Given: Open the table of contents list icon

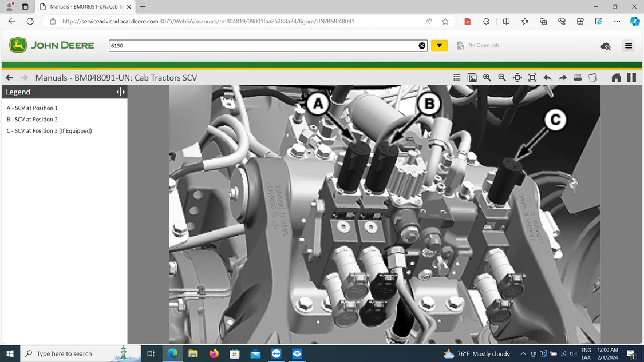Looking at the screenshot, I should 457,78.
